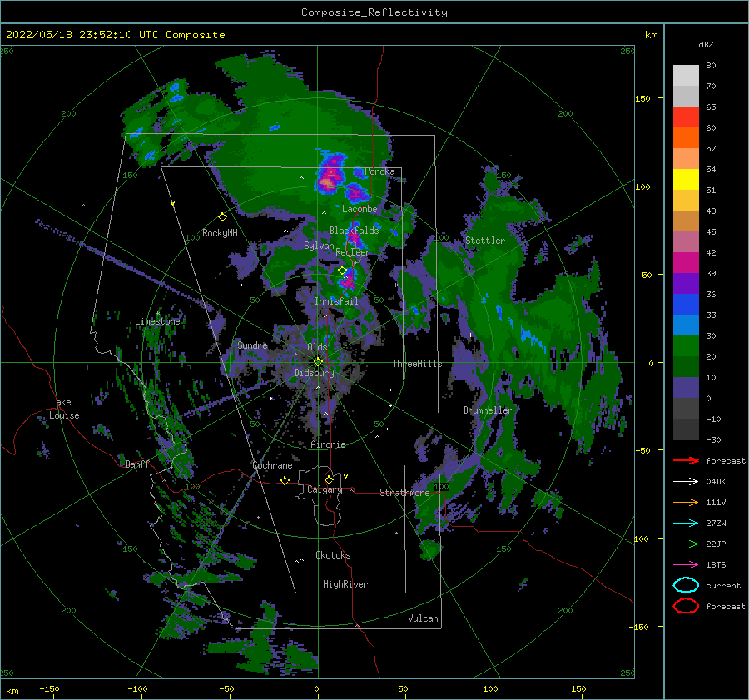Click the Blackfalds city label
Screen dimensions: 749x700
[354, 231]
